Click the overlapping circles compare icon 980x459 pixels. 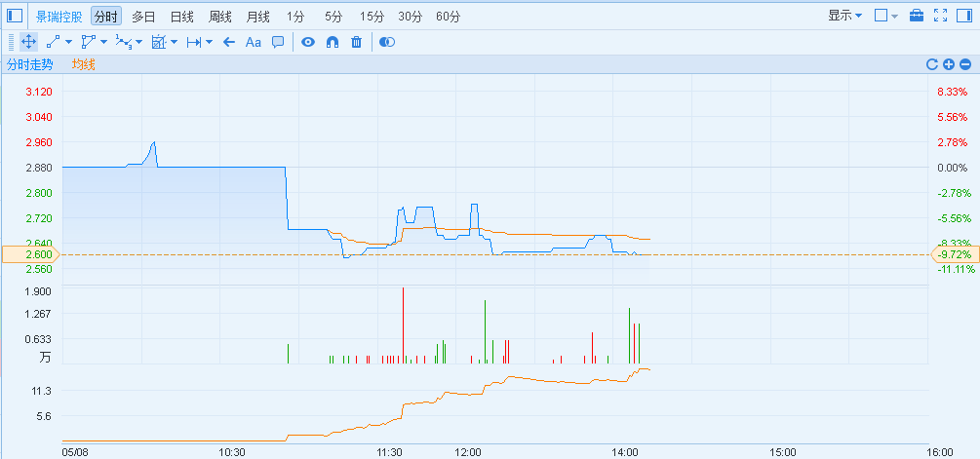[387, 42]
